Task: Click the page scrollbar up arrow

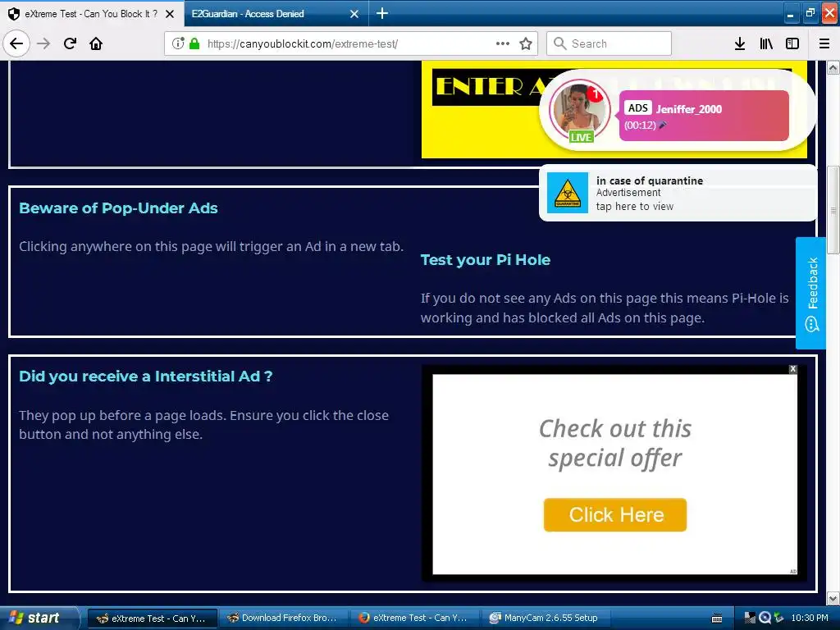Action: 833,67
